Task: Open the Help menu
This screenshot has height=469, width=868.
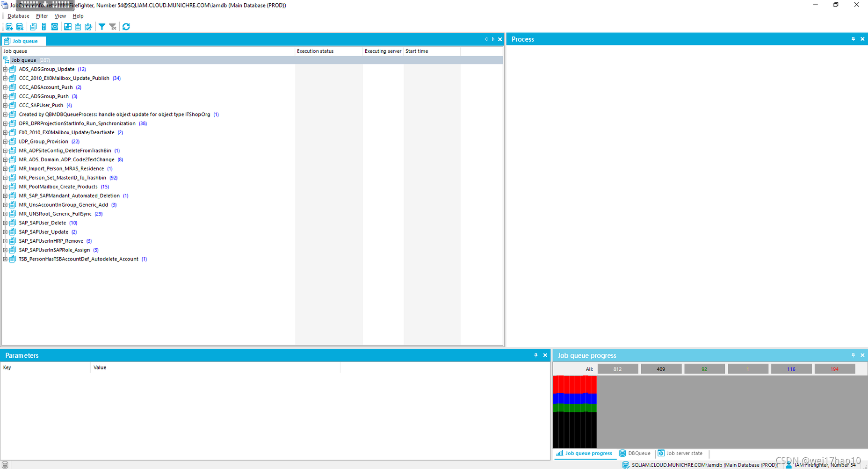Action: (x=78, y=16)
